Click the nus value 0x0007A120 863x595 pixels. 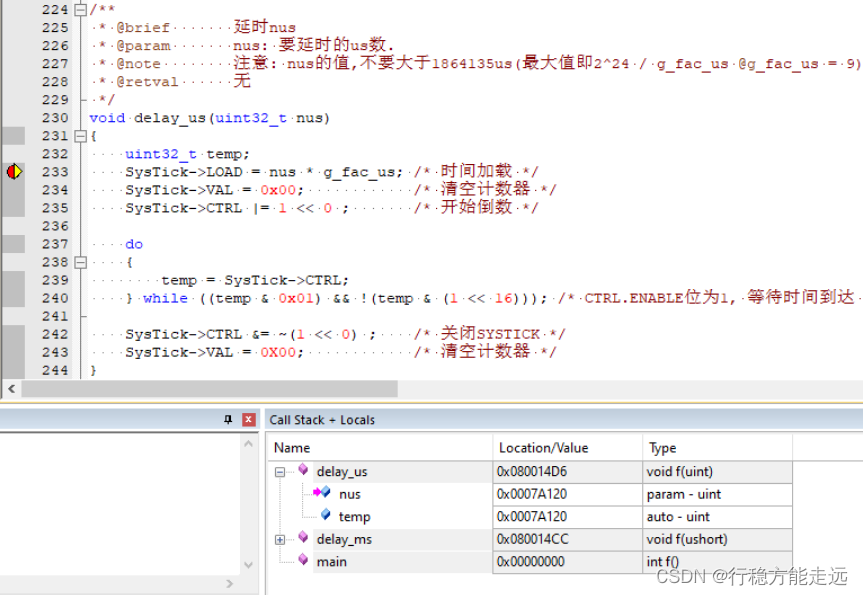(532, 494)
